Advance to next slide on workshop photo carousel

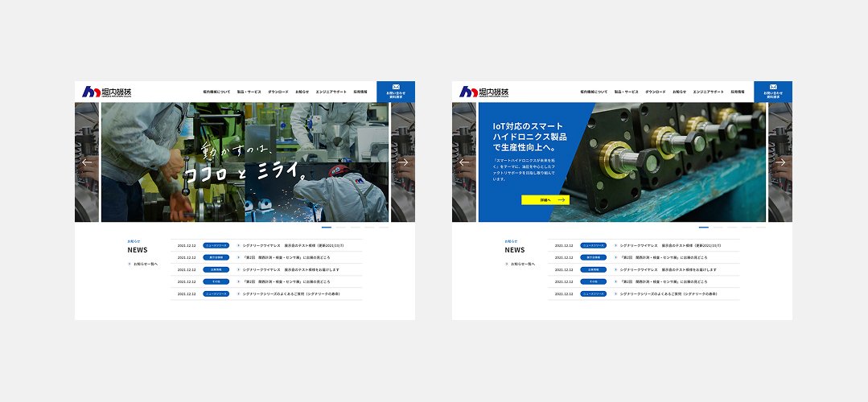click(403, 162)
